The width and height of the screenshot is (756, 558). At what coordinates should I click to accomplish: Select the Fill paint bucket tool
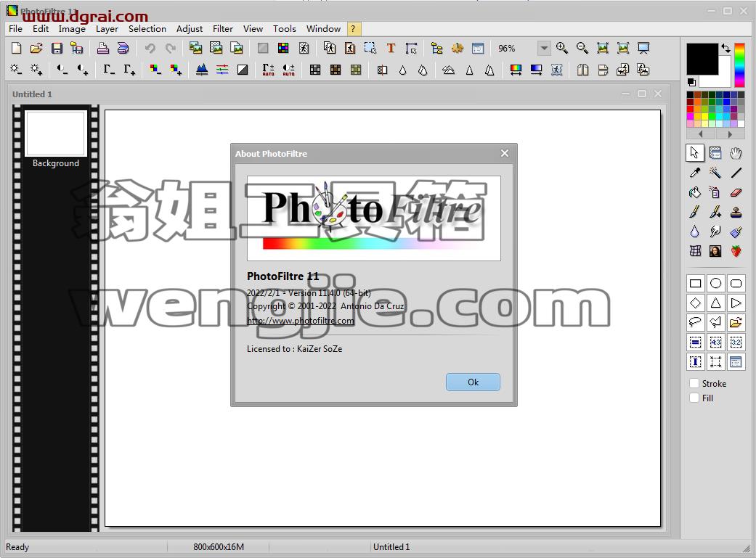coord(695,192)
